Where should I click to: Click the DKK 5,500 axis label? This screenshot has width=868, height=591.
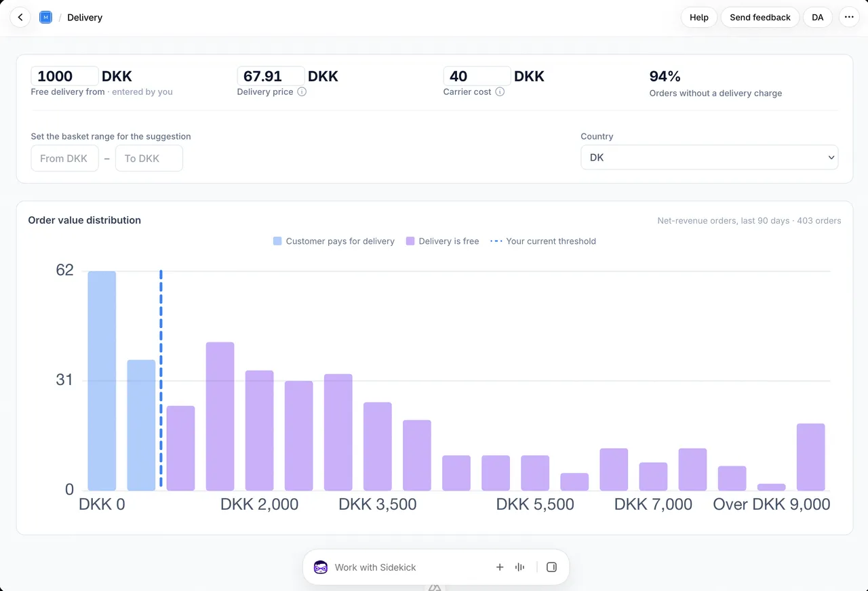[535, 504]
